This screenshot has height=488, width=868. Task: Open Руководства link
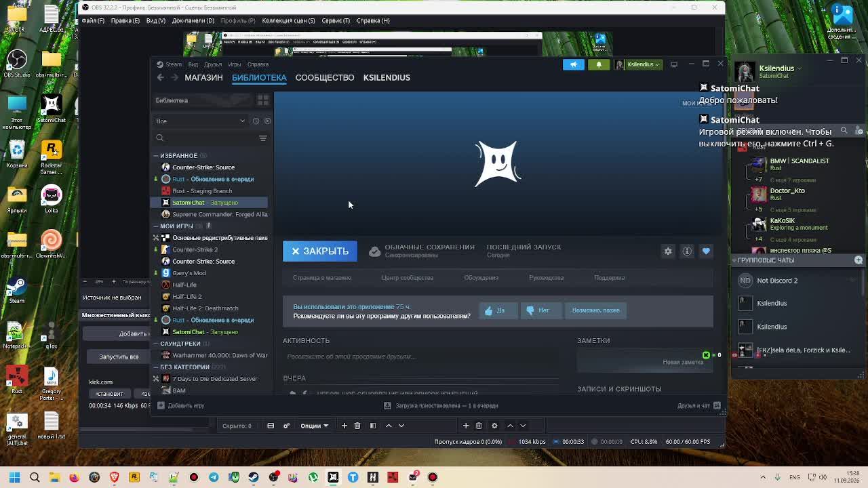tap(546, 278)
